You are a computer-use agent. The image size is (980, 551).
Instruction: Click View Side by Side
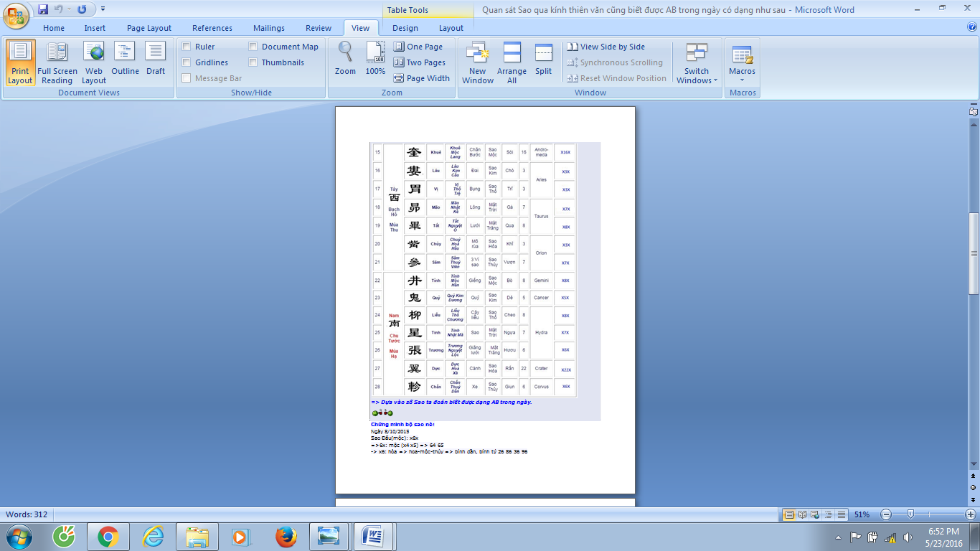click(x=606, y=47)
